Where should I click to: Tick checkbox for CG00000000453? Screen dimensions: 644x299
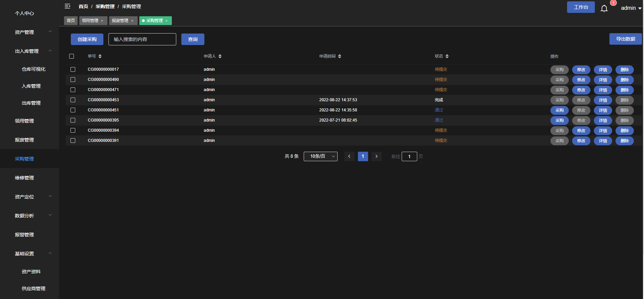pyautogui.click(x=73, y=100)
